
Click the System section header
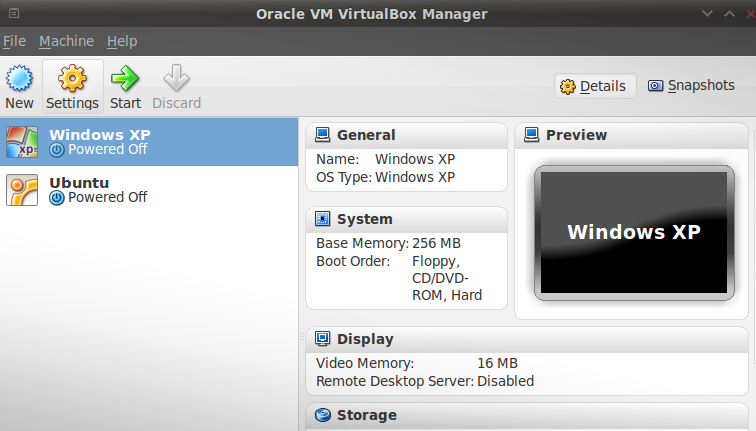pyautogui.click(x=406, y=219)
